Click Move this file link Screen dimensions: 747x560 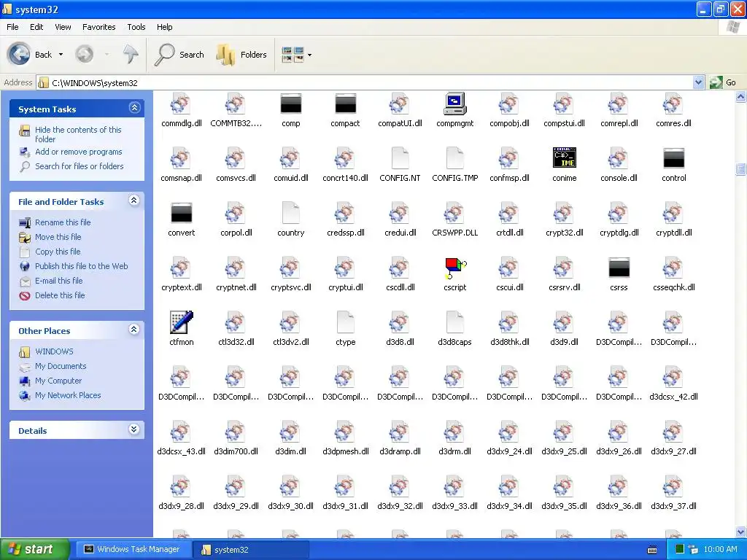(58, 237)
